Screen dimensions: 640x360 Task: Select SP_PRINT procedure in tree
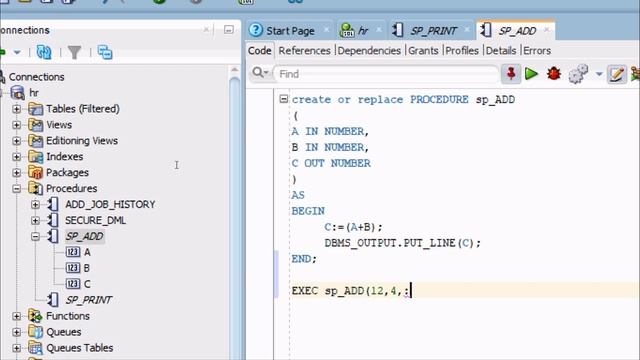click(x=89, y=300)
